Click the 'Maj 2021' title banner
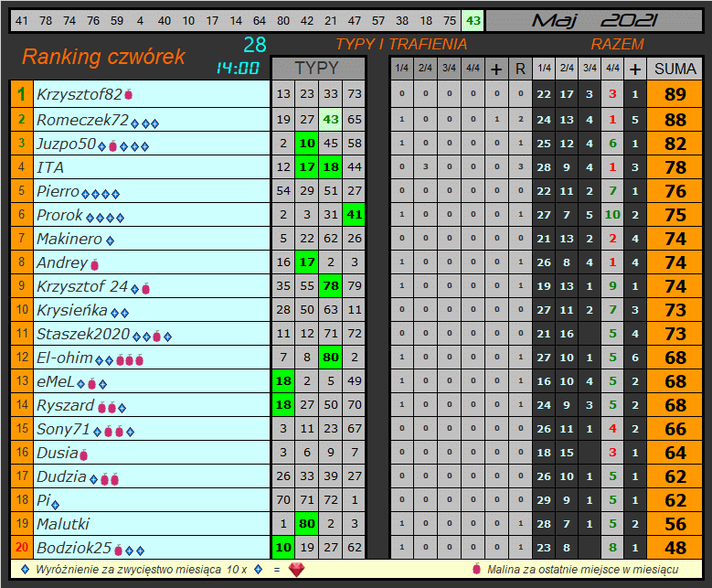 coord(593,21)
